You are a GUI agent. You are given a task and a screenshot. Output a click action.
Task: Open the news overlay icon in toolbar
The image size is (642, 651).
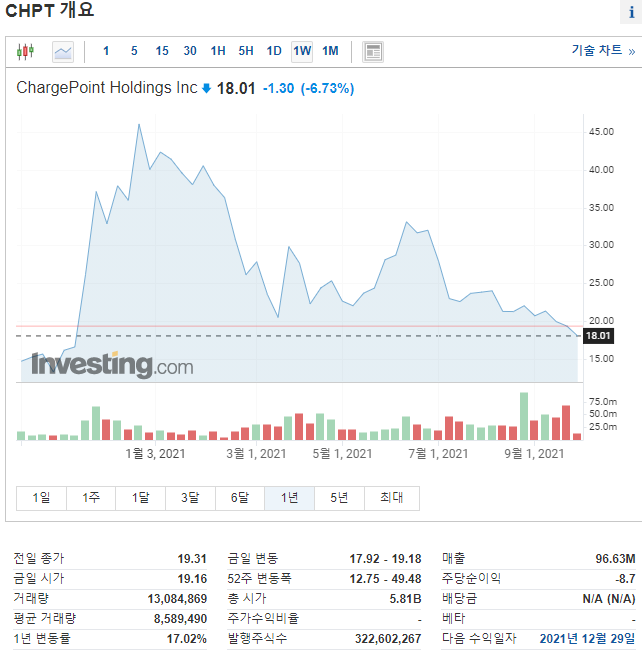(x=373, y=52)
